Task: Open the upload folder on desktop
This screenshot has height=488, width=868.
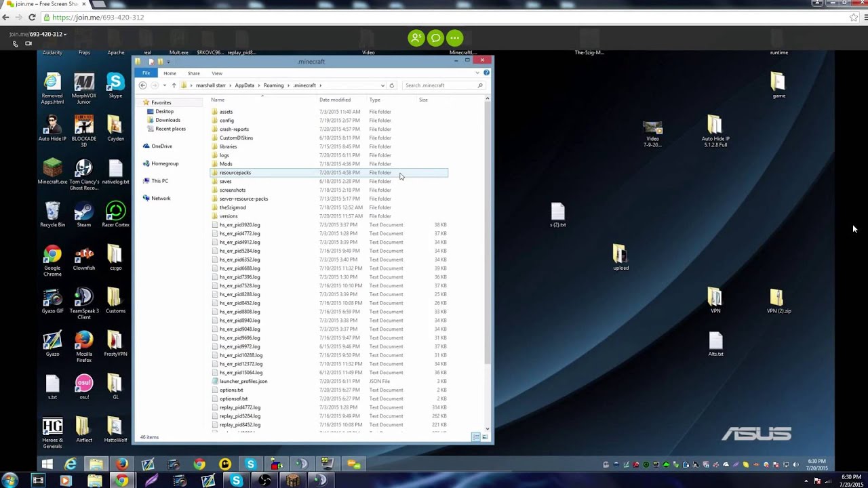Action: pos(620,258)
